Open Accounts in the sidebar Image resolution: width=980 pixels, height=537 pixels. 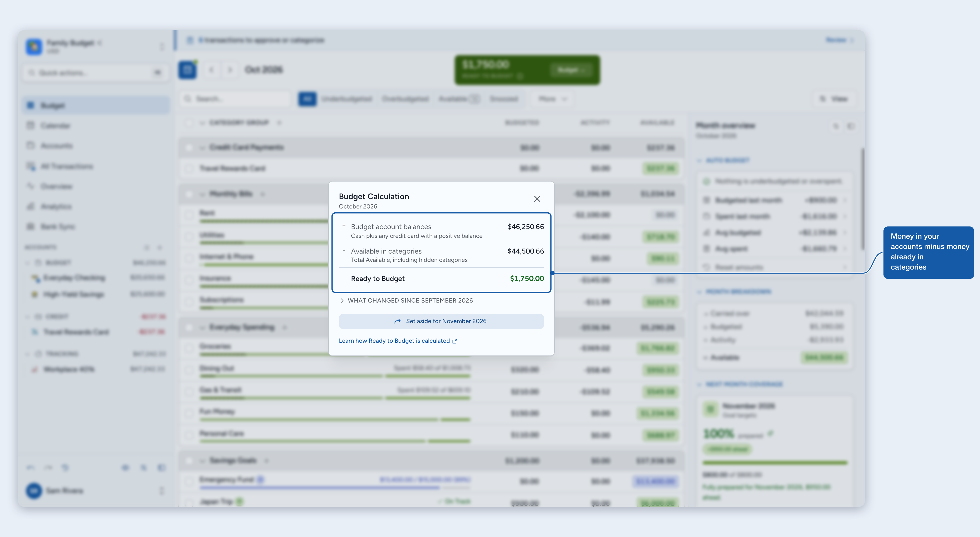click(x=96, y=146)
